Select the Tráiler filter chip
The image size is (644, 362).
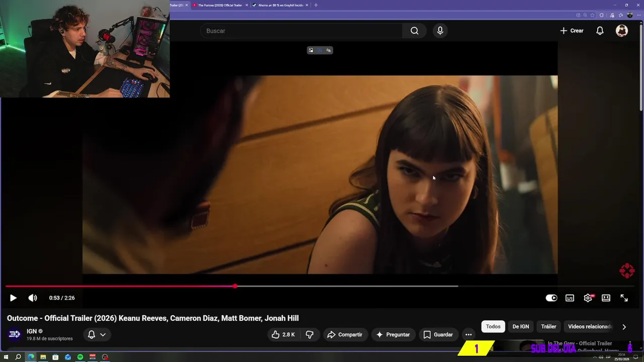tap(548, 326)
